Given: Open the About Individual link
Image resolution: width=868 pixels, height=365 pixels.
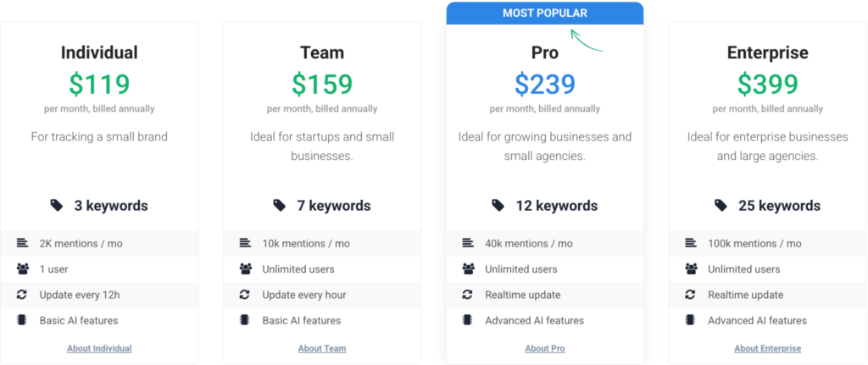Looking at the screenshot, I should [x=100, y=348].
